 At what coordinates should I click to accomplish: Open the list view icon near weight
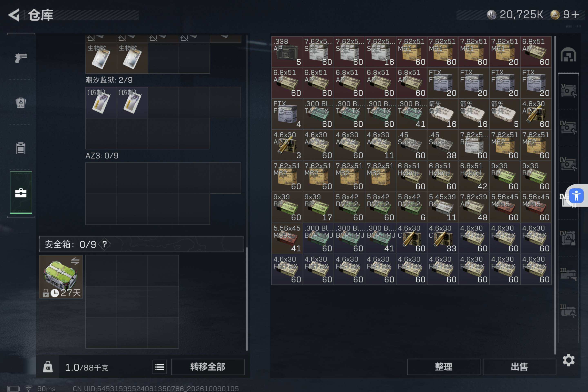pyautogui.click(x=159, y=367)
